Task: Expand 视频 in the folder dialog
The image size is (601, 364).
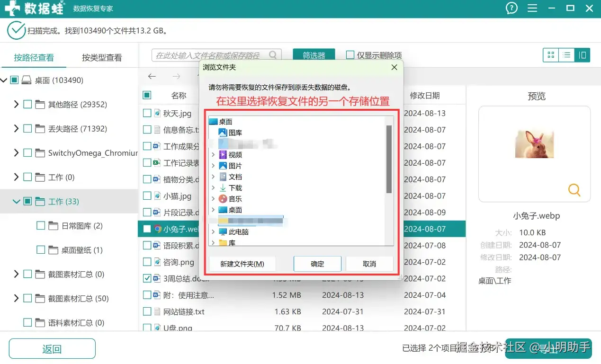Action: [x=213, y=155]
